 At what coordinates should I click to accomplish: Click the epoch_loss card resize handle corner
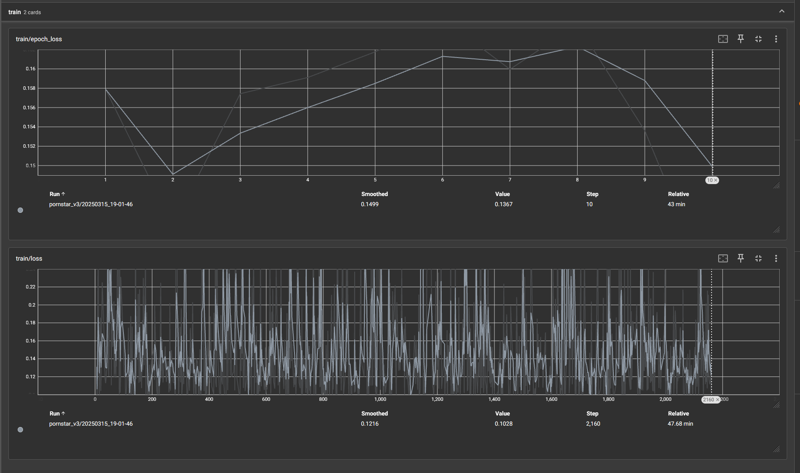pos(777,230)
